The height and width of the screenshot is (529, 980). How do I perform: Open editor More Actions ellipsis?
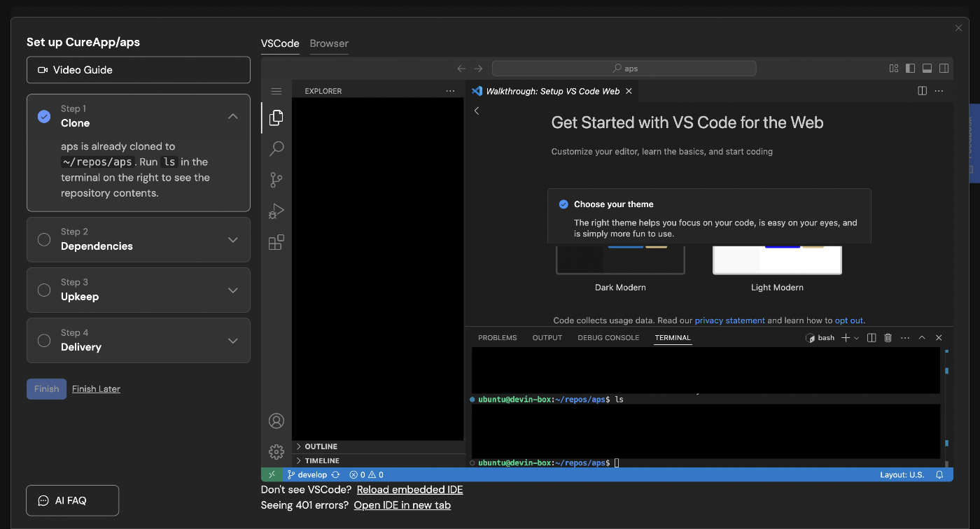[x=939, y=91]
